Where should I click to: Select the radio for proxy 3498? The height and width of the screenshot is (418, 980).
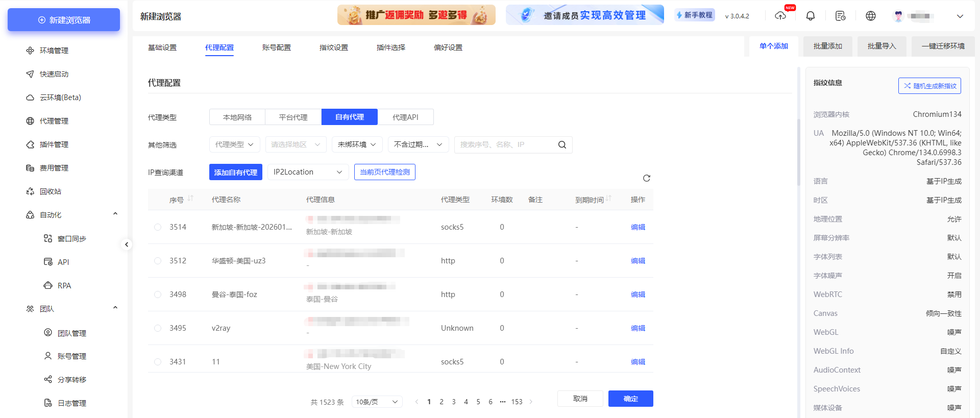pos(158,294)
